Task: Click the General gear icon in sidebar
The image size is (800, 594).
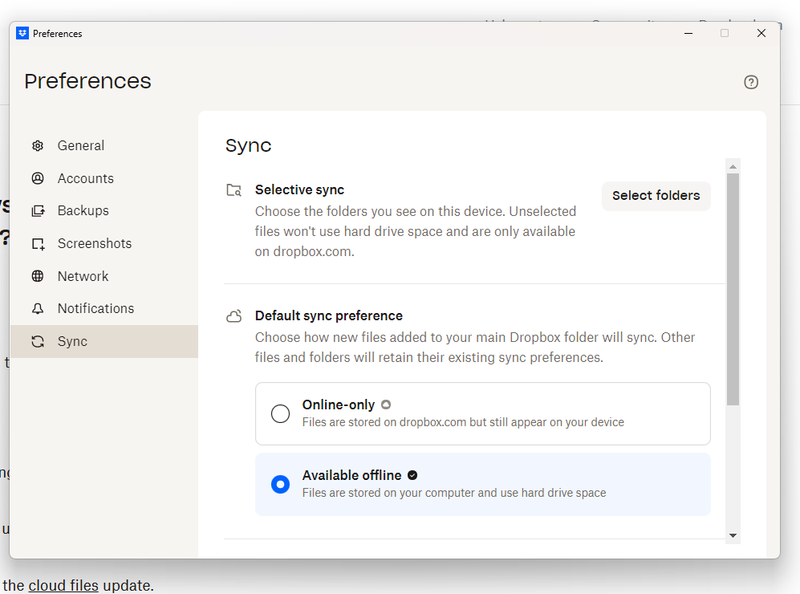Action: pos(38,146)
